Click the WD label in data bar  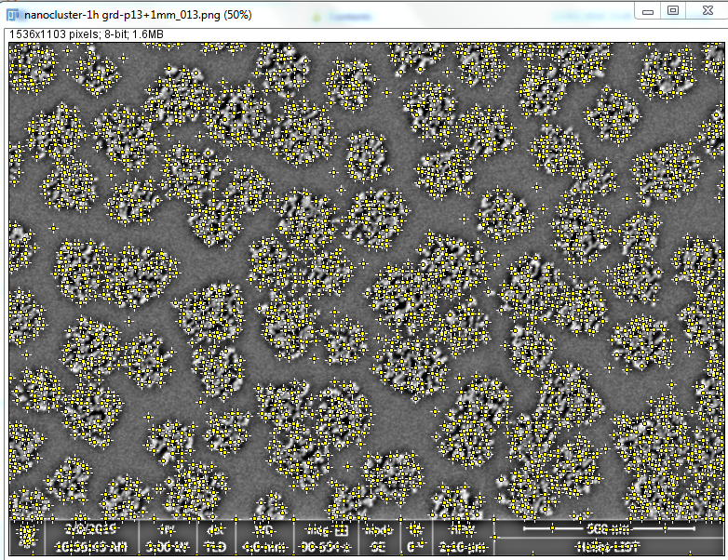[x=261, y=528]
